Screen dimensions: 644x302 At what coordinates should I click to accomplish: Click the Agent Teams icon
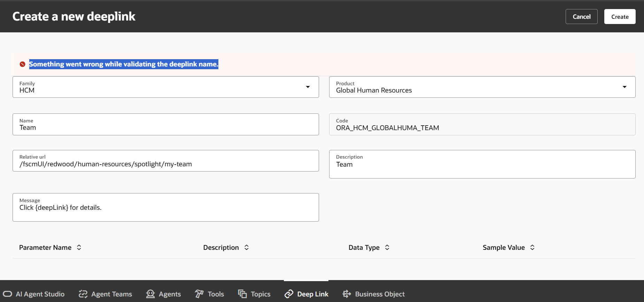coord(83,294)
